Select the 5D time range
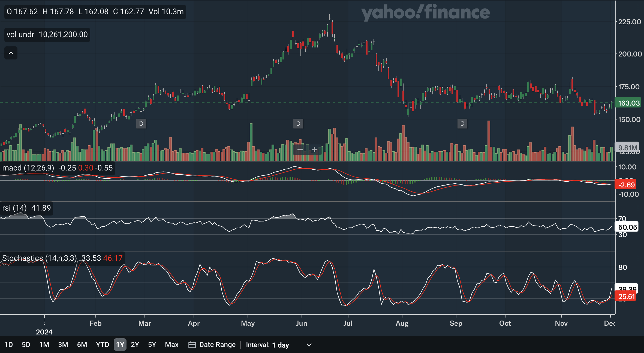Image resolution: width=644 pixels, height=353 pixels. 26,345
